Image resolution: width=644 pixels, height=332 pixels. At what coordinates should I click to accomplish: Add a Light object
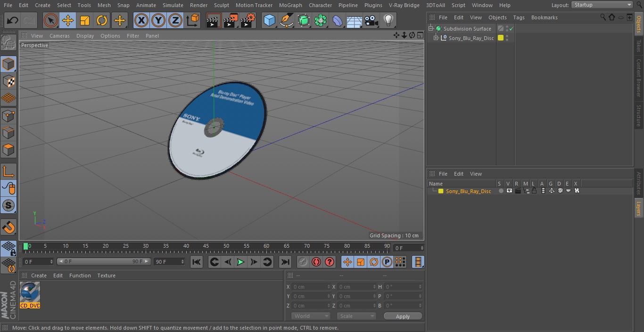pyautogui.click(x=388, y=21)
